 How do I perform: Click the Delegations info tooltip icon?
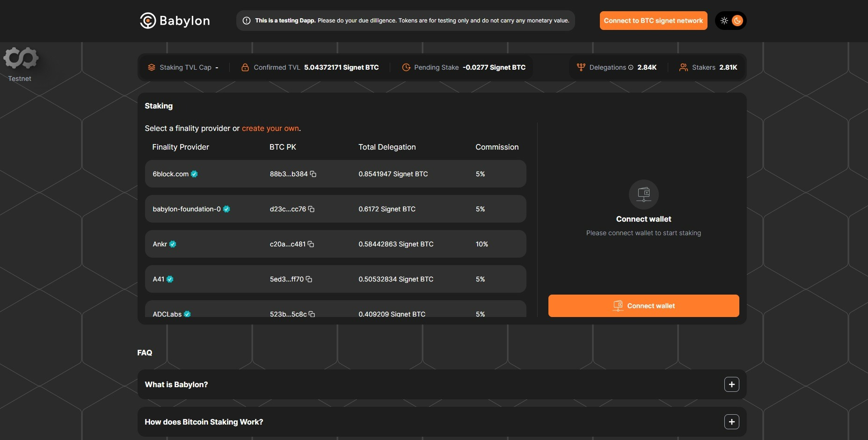pyautogui.click(x=631, y=67)
